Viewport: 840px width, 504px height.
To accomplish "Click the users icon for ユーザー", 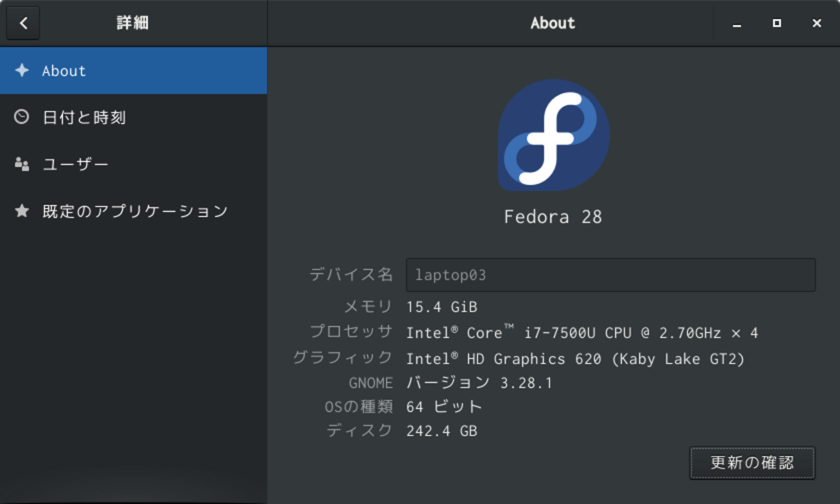I will [x=22, y=164].
